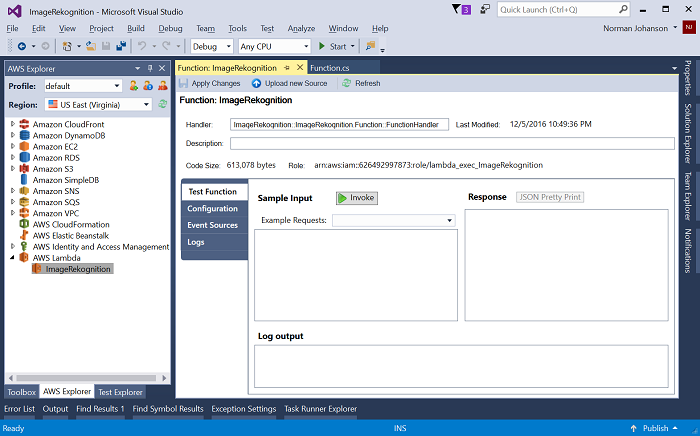Click the AWS Lambda service icon
This screenshot has width=700, height=436.
(x=25, y=257)
